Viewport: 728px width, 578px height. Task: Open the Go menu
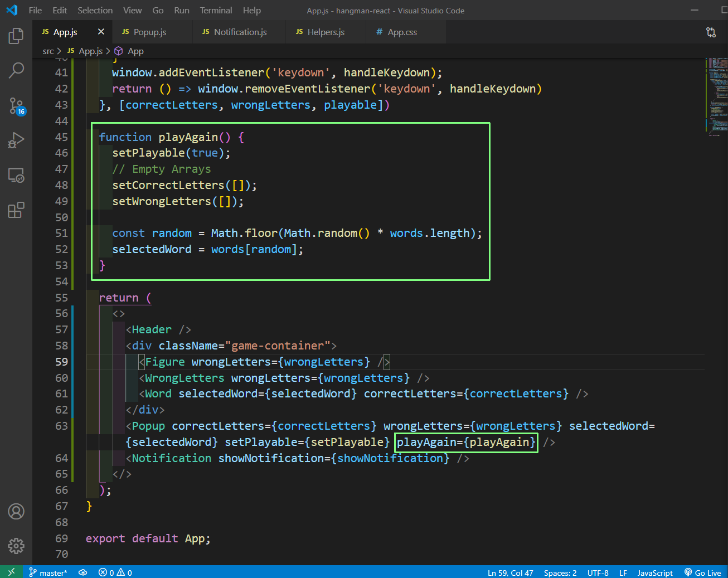pyautogui.click(x=158, y=10)
